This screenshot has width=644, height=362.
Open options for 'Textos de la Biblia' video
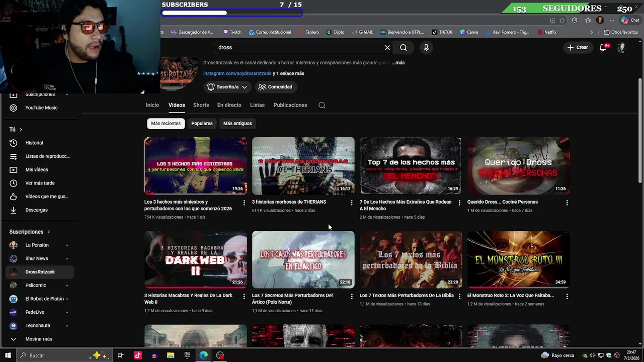[x=459, y=296]
